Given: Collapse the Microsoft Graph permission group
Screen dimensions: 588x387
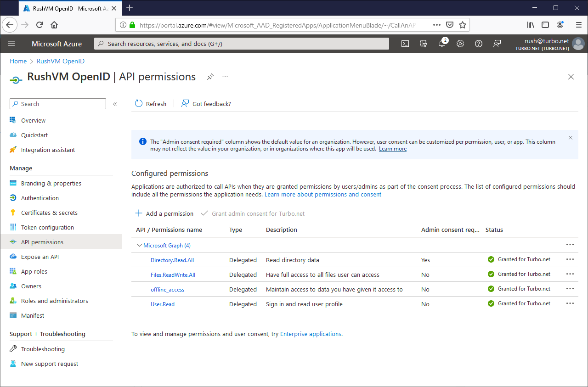Looking at the screenshot, I should 139,245.
